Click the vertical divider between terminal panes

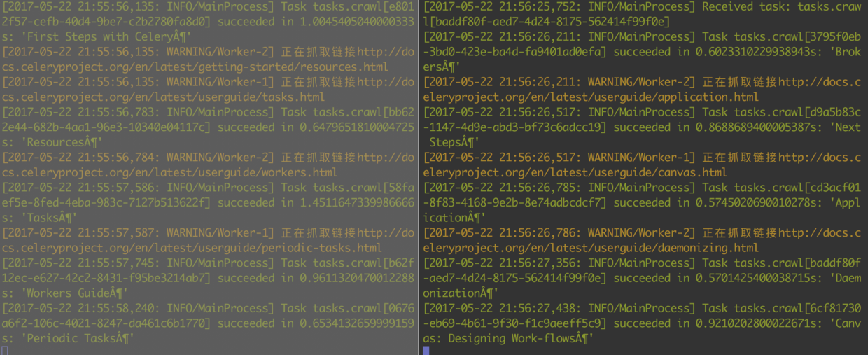click(419, 177)
